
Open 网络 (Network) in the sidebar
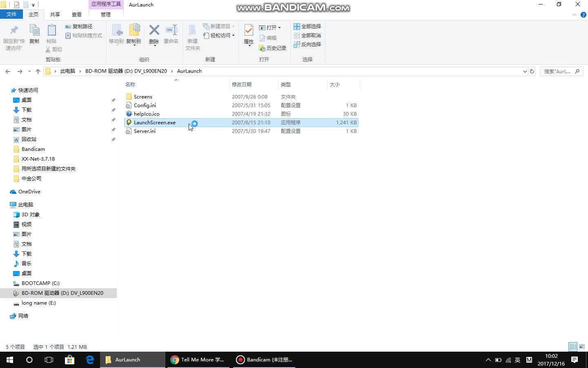point(23,316)
